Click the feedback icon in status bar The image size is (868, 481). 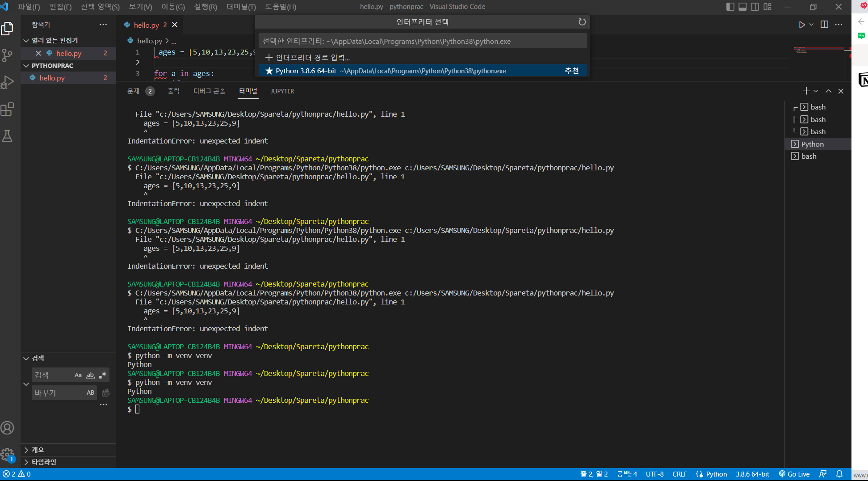click(823, 474)
